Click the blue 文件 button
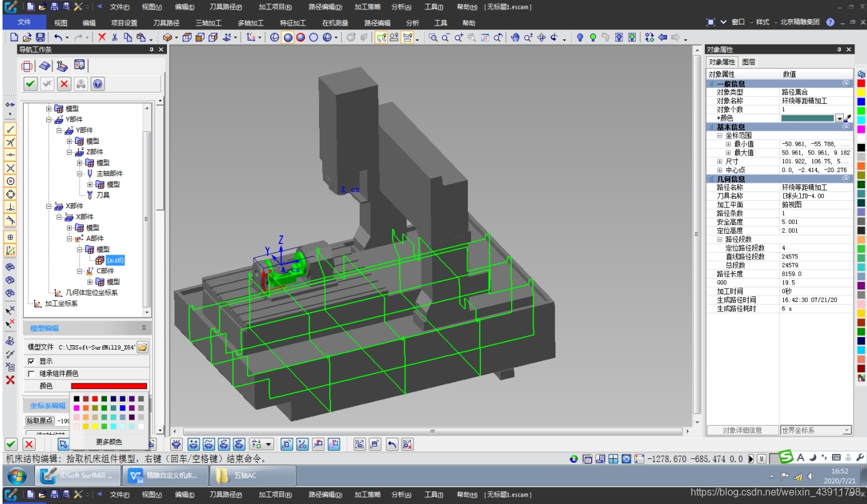The image size is (867, 504). coord(24,23)
